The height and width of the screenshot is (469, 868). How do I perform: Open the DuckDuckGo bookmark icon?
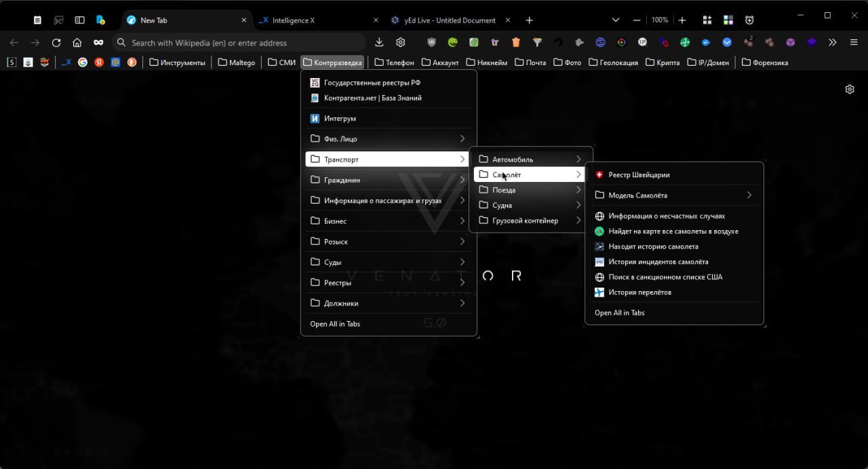[132, 62]
